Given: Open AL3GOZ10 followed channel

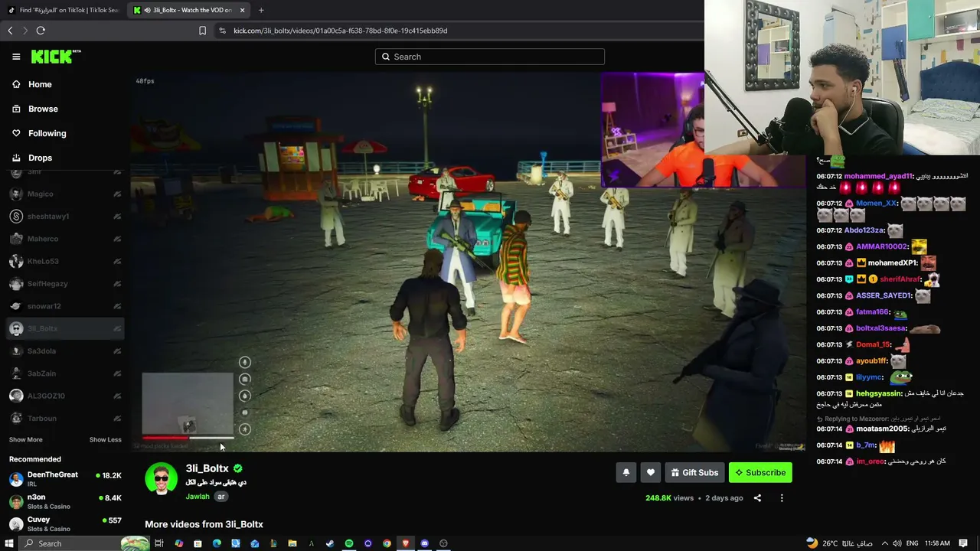Looking at the screenshot, I should click(65, 396).
